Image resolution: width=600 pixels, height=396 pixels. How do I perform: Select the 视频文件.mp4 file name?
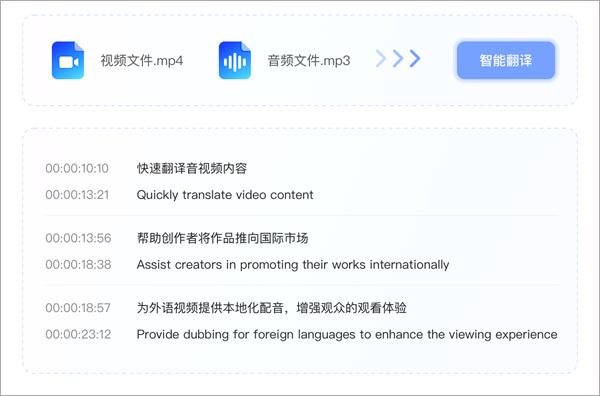[142, 60]
